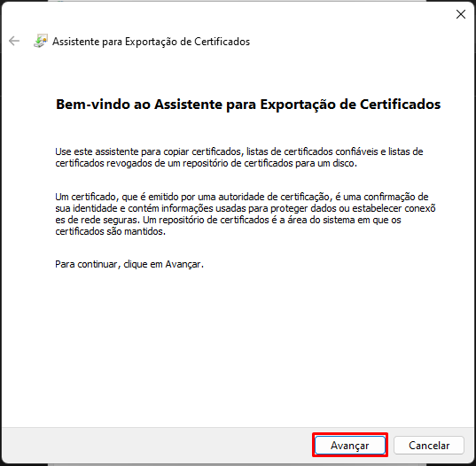This screenshot has width=476, height=466.
Task: Click the line starting 'Use este assistente para copiar'
Action: 239,151
